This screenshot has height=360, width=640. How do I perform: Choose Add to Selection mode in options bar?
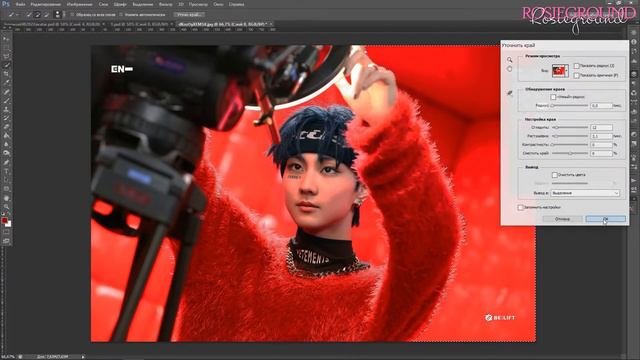pos(38,14)
